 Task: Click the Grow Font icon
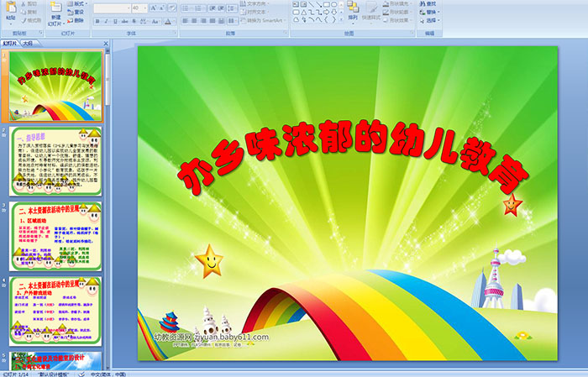154,8
